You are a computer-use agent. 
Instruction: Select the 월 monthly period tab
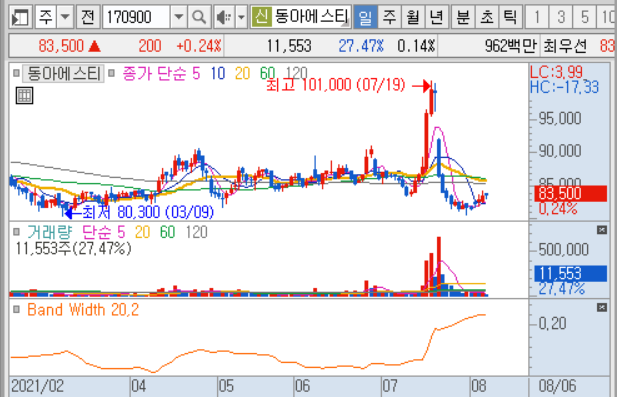[x=413, y=17]
